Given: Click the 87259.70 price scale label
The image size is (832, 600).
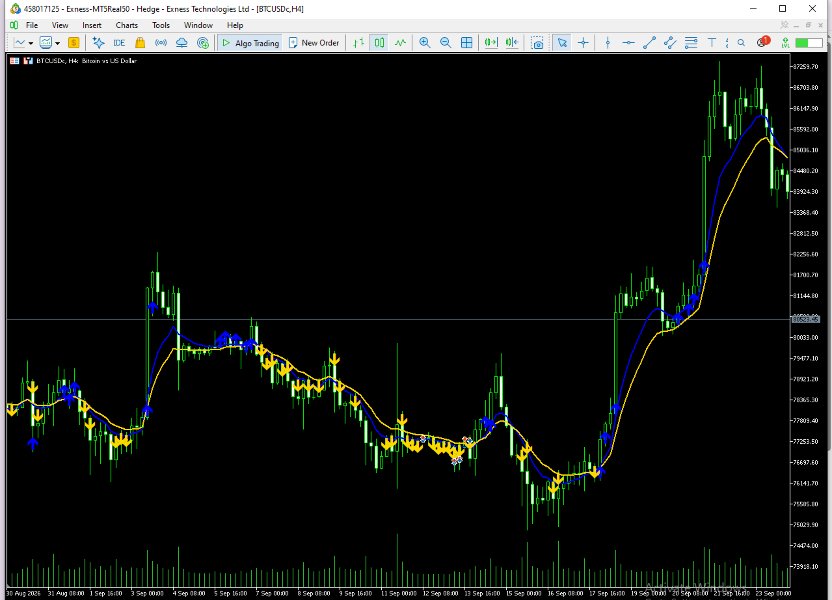Looking at the screenshot, I should click(805, 66).
